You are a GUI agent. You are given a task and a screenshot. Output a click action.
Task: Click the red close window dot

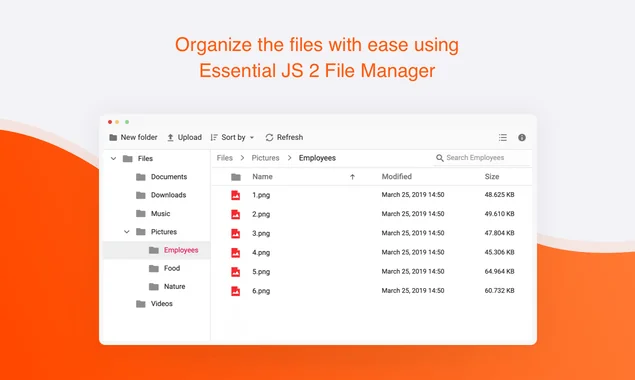110,122
